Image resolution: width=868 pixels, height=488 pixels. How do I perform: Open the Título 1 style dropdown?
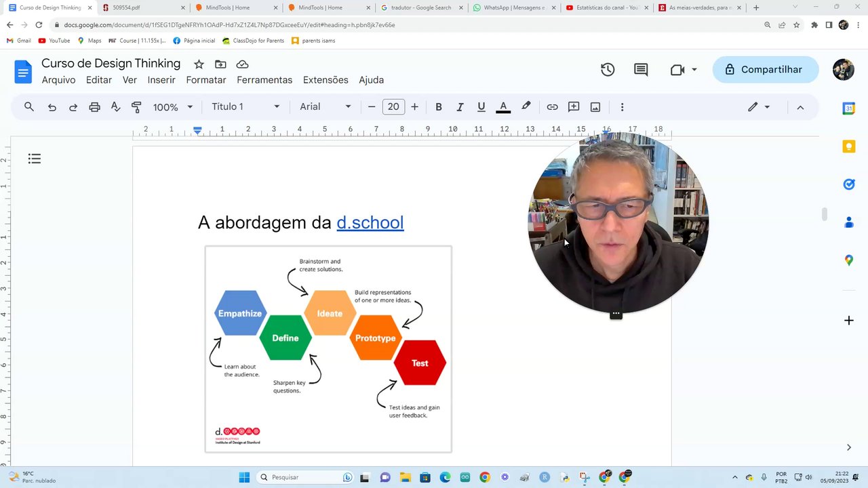coord(245,107)
